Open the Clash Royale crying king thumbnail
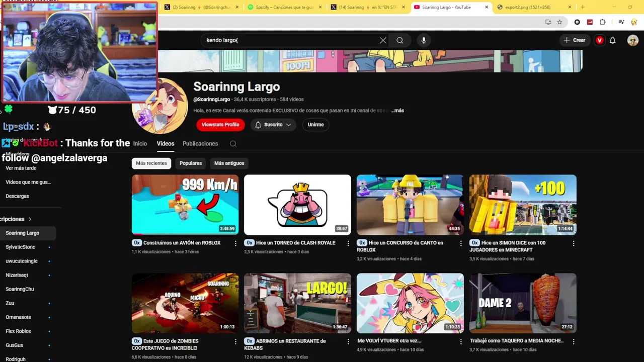This screenshot has height=362, width=644. point(297,205)
